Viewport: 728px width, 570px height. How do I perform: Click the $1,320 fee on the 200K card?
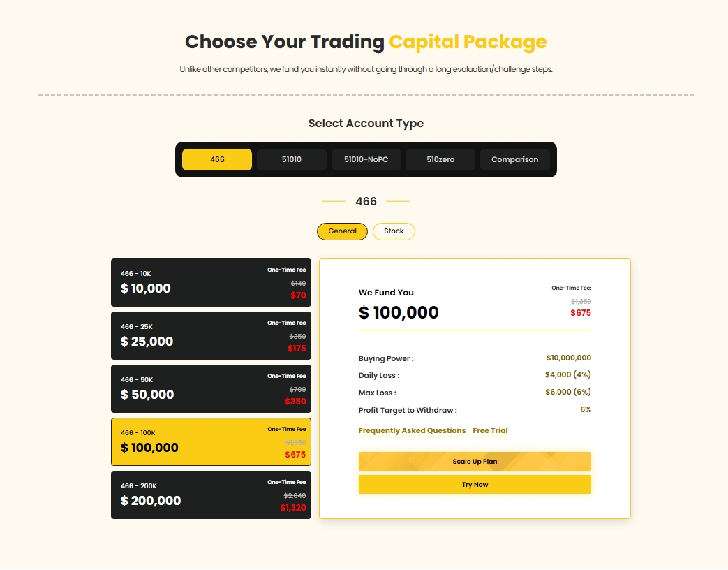tap(293, 508)
